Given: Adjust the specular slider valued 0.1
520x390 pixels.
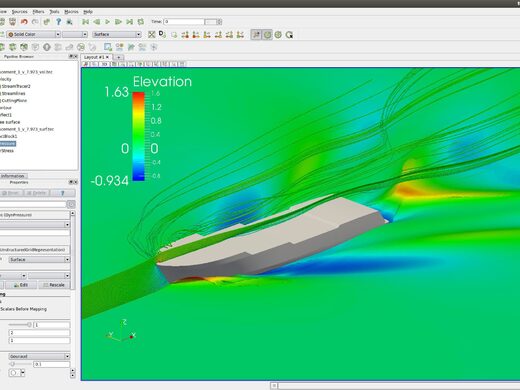Looking at the screenshot, I should pos(20,364).
